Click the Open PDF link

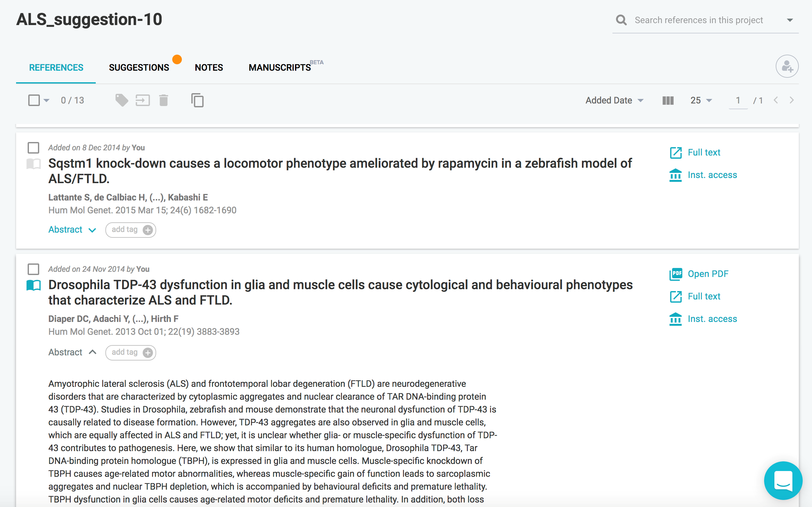(x=708, y=274)
